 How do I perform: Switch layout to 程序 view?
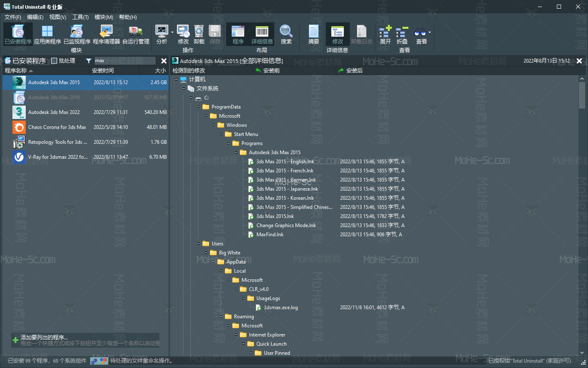click(x=238, y=34)
